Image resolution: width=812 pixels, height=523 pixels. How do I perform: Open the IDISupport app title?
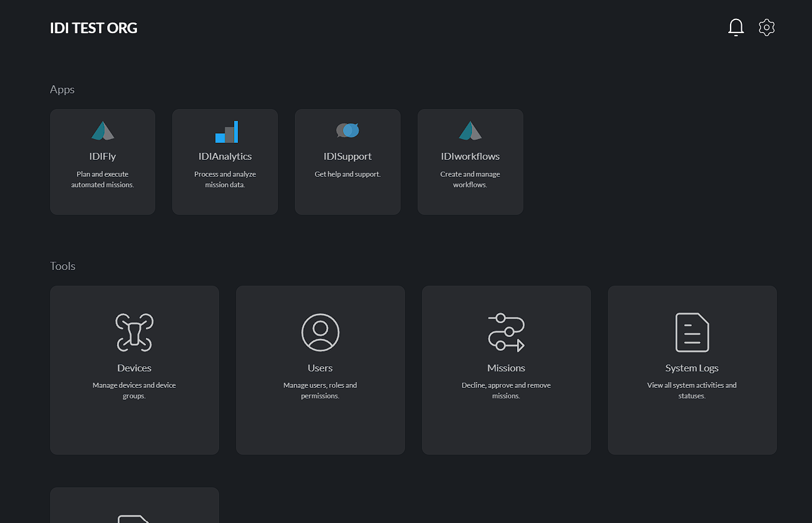pos(347,157)
